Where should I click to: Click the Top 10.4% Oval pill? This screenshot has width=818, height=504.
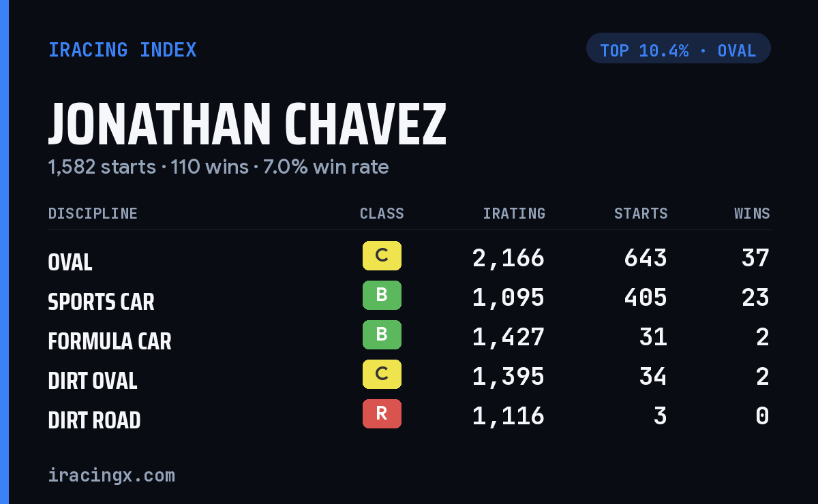coord(678,48)
